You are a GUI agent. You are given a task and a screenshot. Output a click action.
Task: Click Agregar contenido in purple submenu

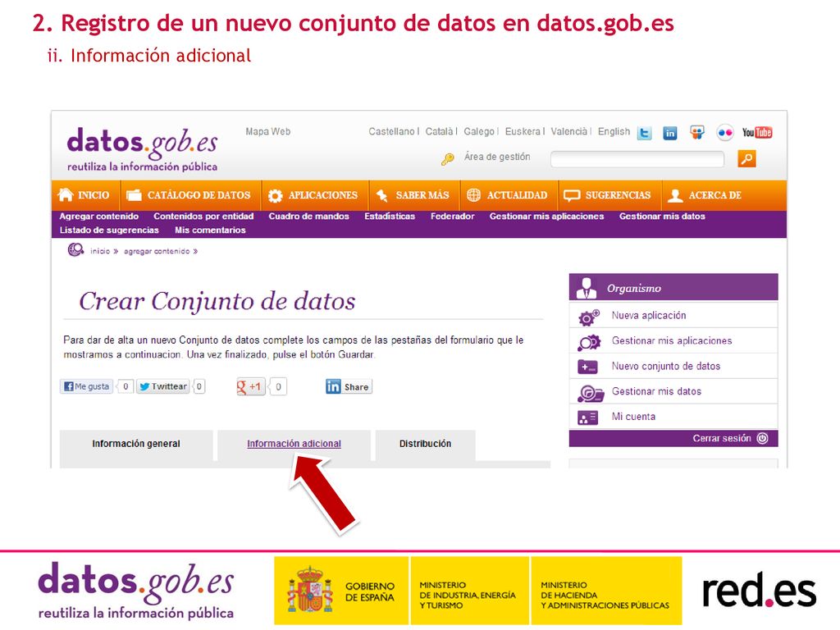(99, 217)
